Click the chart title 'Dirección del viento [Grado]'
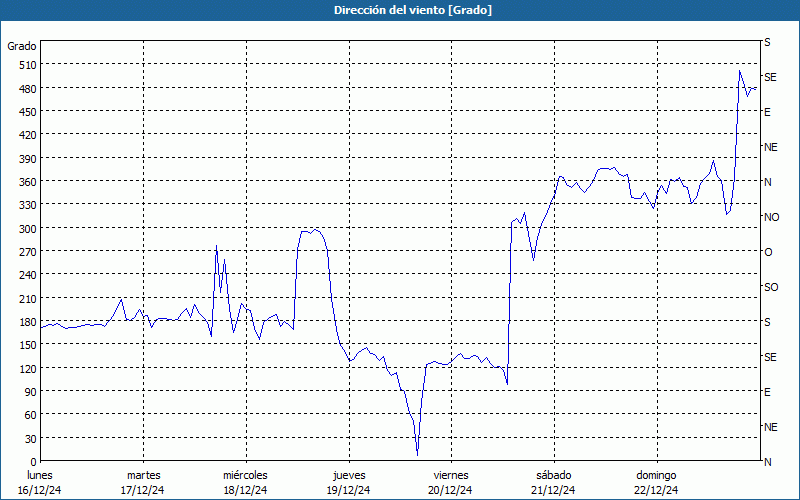 (x=413, y=10)
